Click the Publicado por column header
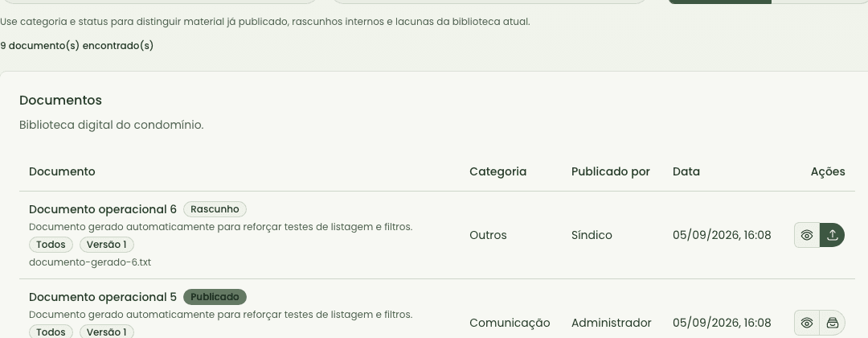 click(611, 171)
